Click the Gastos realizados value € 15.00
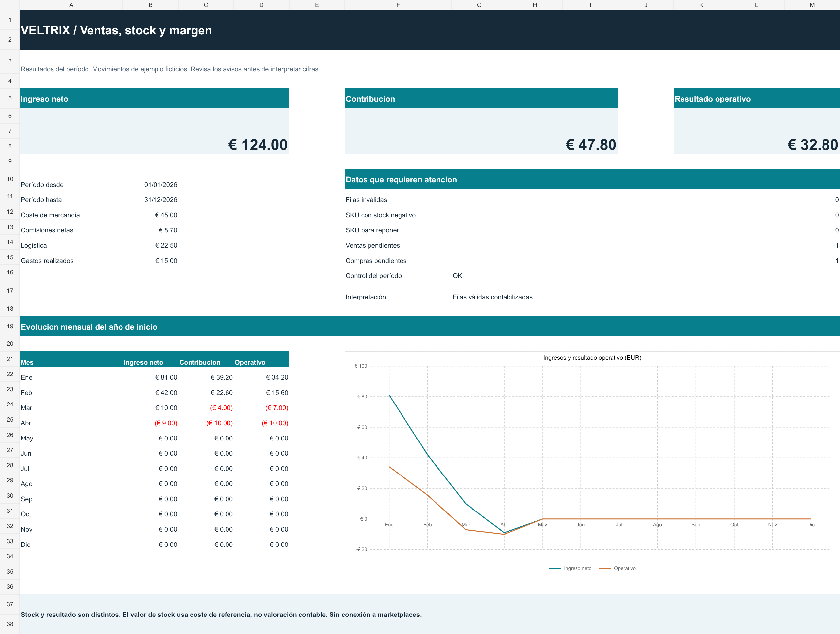This screenshot has width=840, height=634. [166, 261]
